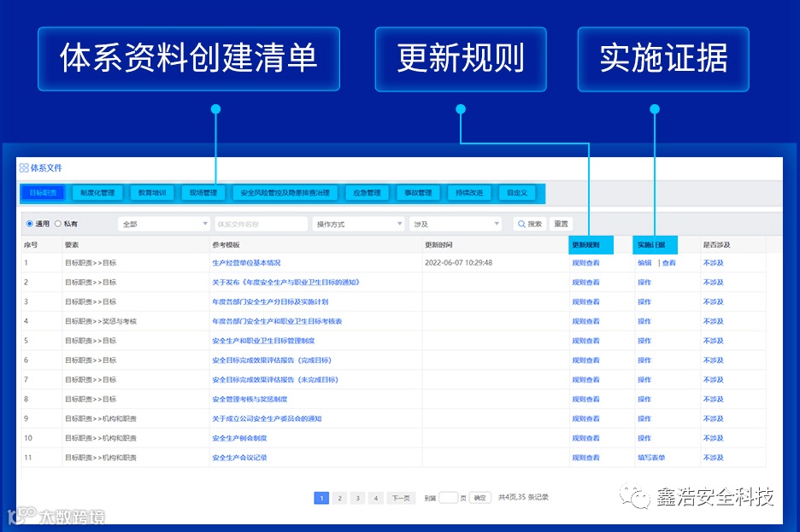
Task: Go to page 3 in pagination
Action: [357, 498]
